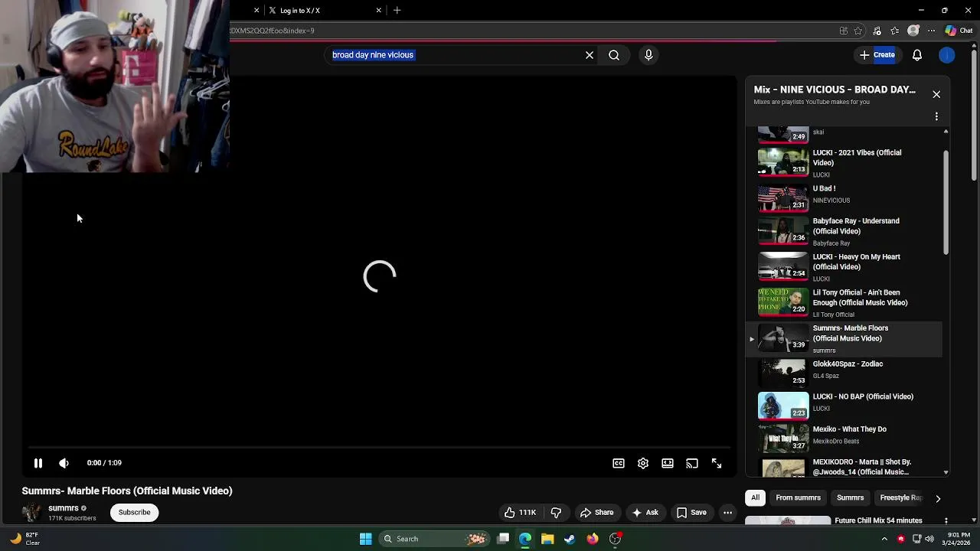
Task: Open browser profile avatar
Action: tap(913, 31)
